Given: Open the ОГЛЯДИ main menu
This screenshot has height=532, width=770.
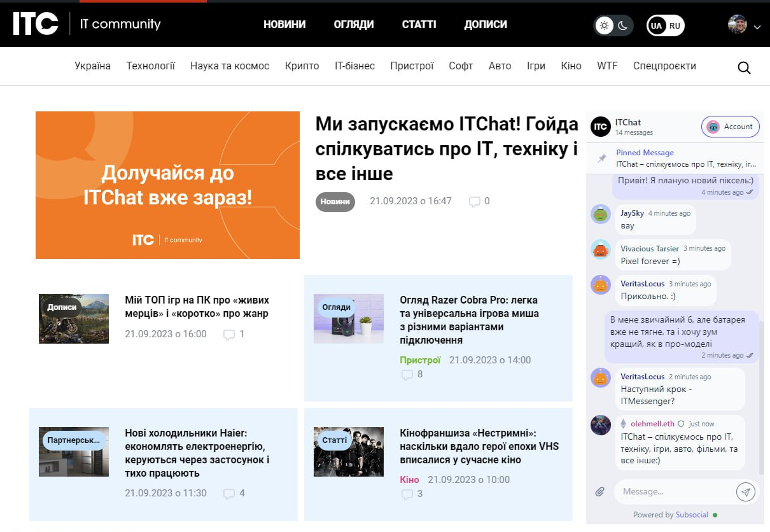Looking at the screenshot, I should point(354,25).
